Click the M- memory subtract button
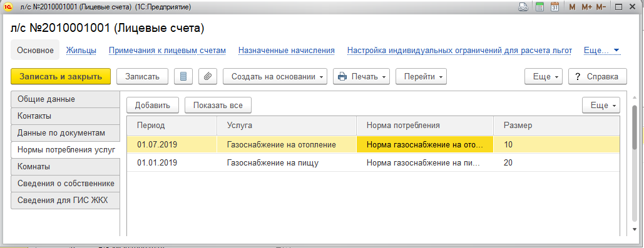This screenshot has width=644, height=248. click(601, 7)
